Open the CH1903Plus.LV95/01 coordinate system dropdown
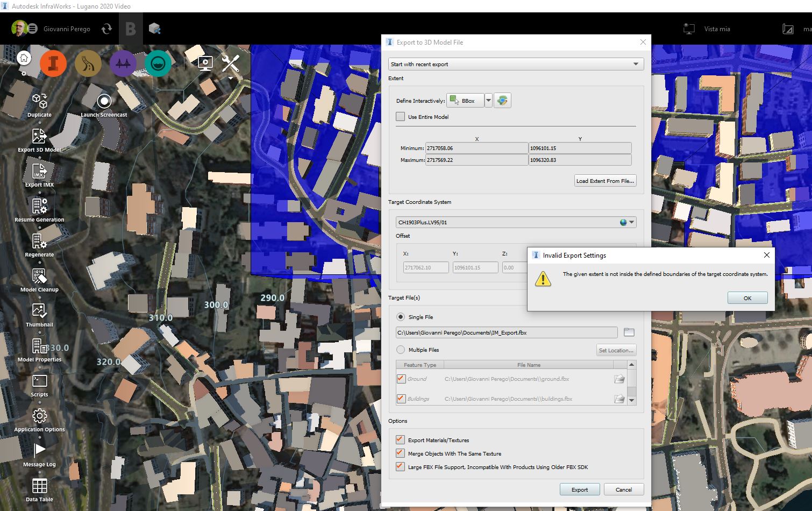Image resolution: width=812 pixels, height=511 pixels. pyautogui.click(x=631, y=222)
